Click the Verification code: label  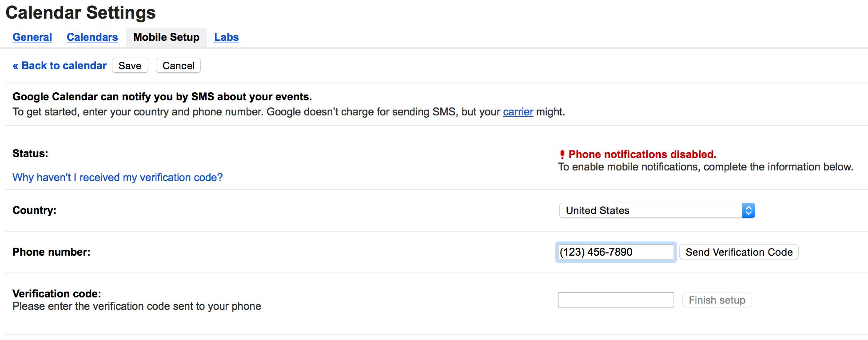(x=56, y=294)
